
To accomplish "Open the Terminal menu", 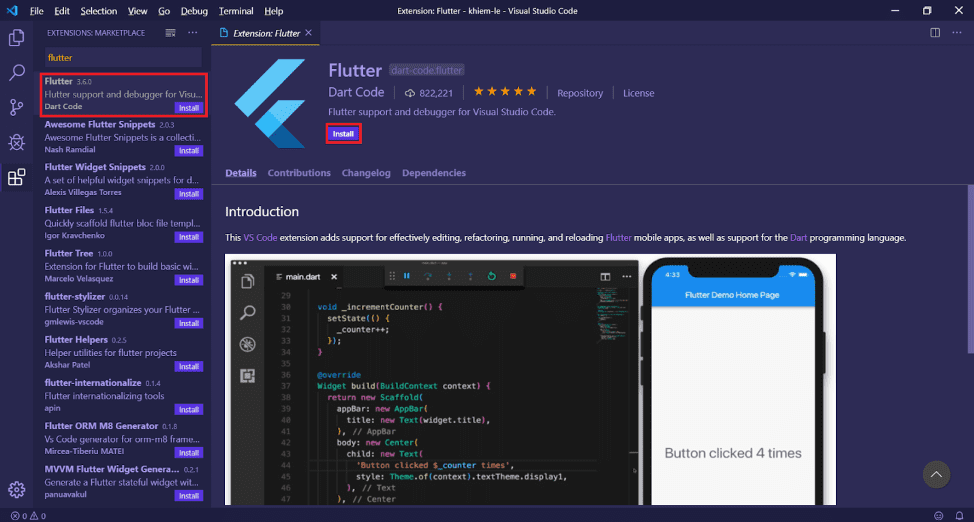I will click(236, 11).
